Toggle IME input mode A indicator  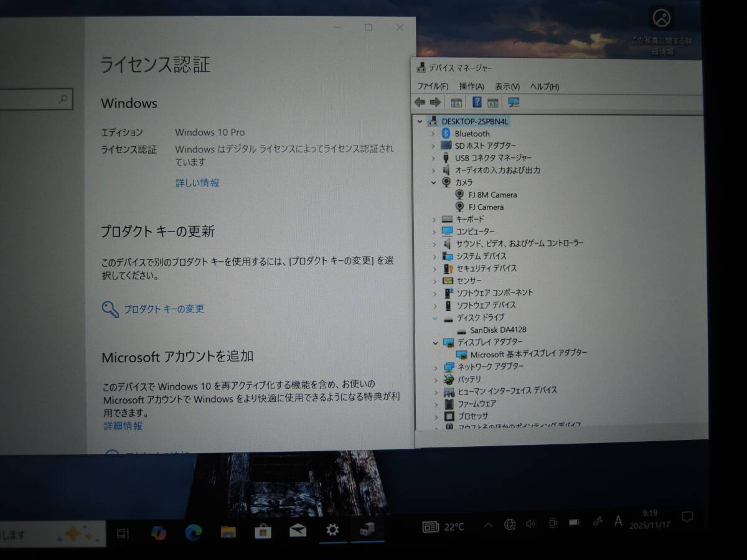click(x=618, y=521)
